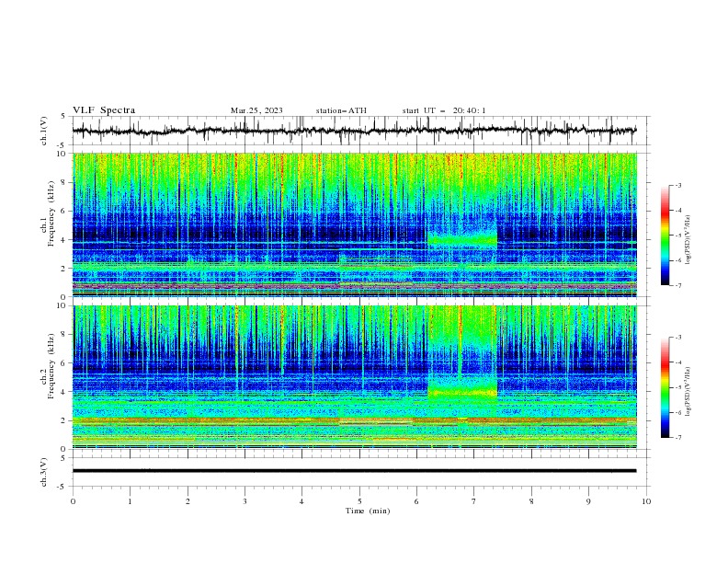Click the "station=ATH" header label
728x563 pixels.
(x=341, y=110)
